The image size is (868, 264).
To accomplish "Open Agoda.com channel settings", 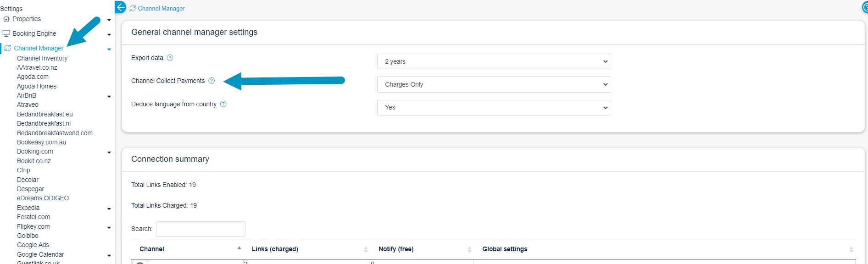I will (33, 77).
